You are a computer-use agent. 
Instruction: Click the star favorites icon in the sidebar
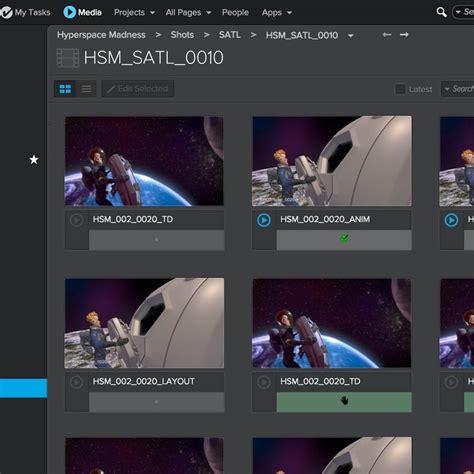coord(34,160)
